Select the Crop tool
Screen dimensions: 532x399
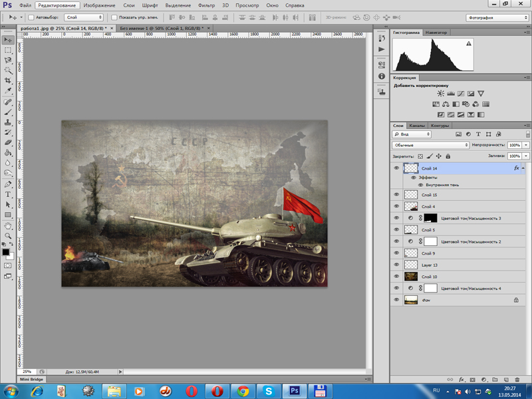[8, 80]
